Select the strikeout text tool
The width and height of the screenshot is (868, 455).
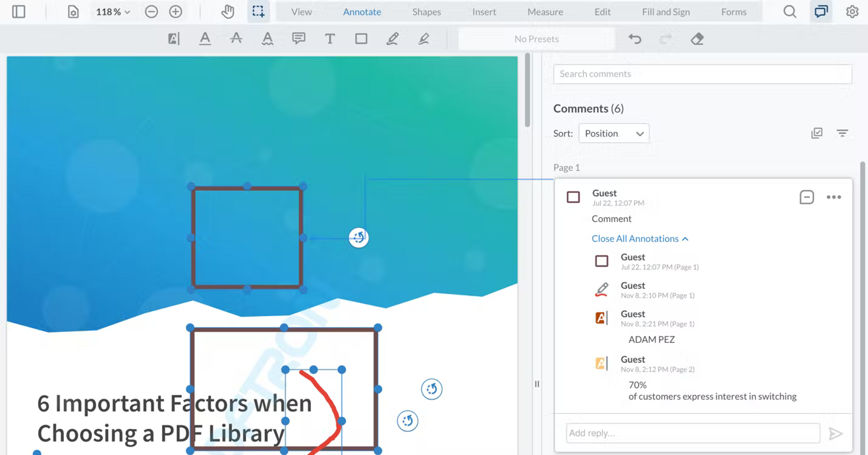click(x=236, y=39)
